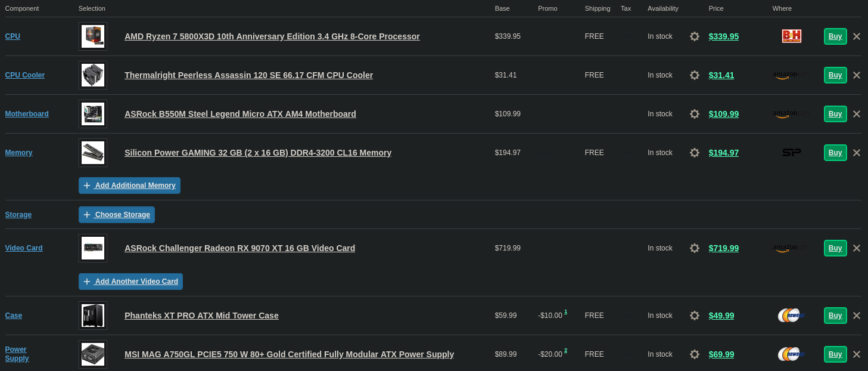Open the Motherboard component category link
868x371 pixels.
(27, 114)
